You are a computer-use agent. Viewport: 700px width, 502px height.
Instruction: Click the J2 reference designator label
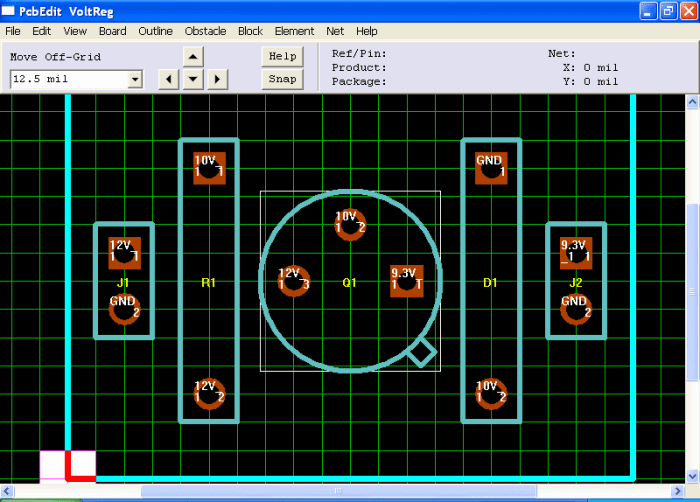click(576, 283)
